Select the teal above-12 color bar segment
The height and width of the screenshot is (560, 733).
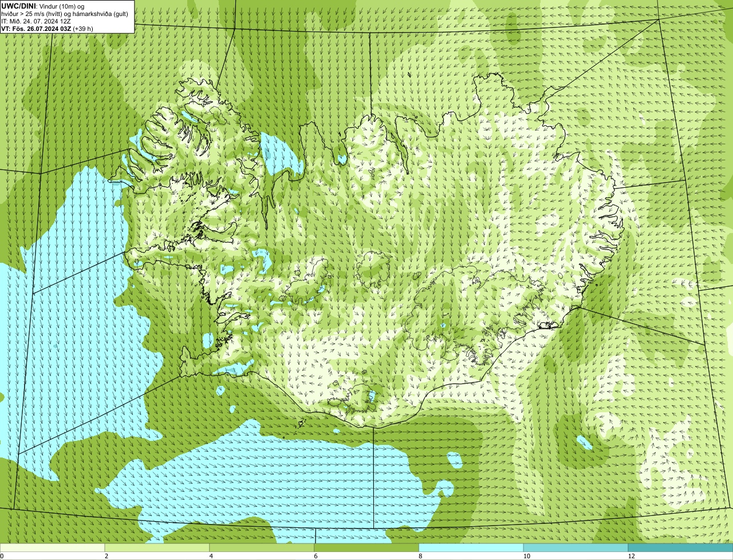[x=680, y=547]
